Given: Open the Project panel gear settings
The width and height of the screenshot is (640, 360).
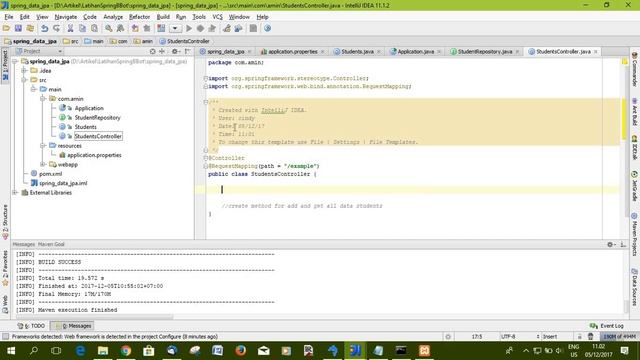Looking at the screenshot, I should (176, 51).
